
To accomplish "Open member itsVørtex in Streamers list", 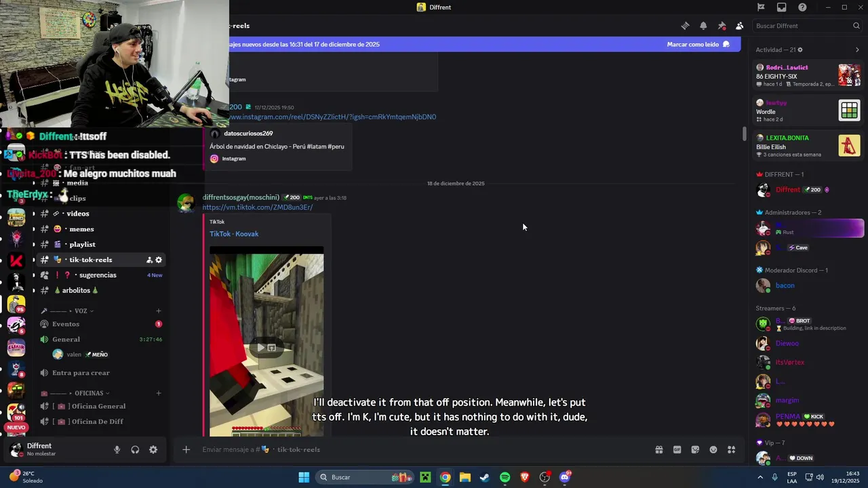I will pos(808,362).
